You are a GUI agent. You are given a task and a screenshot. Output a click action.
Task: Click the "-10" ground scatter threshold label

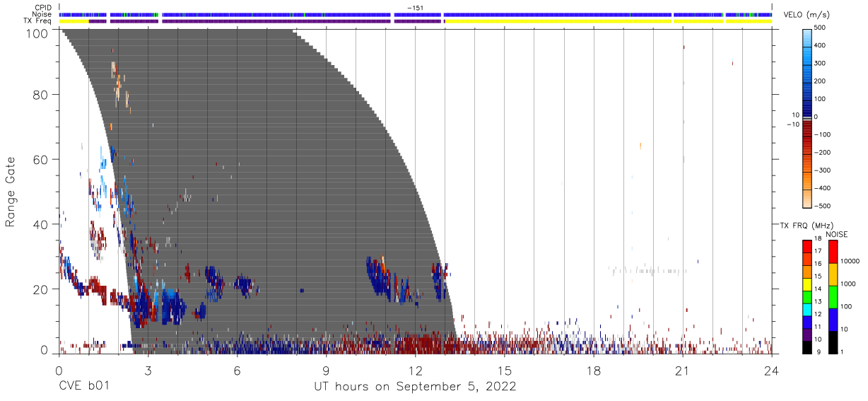coord(793,124)
